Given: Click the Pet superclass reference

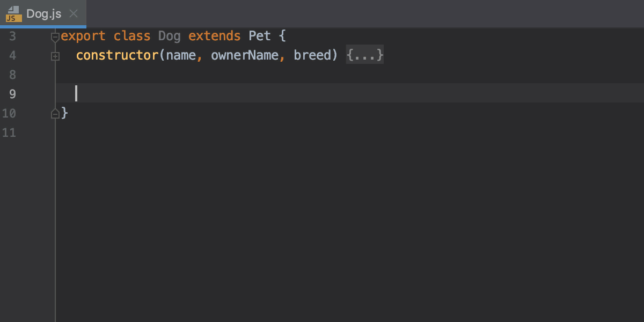Looking at the screenshot, I should click(x=260, y=35).
